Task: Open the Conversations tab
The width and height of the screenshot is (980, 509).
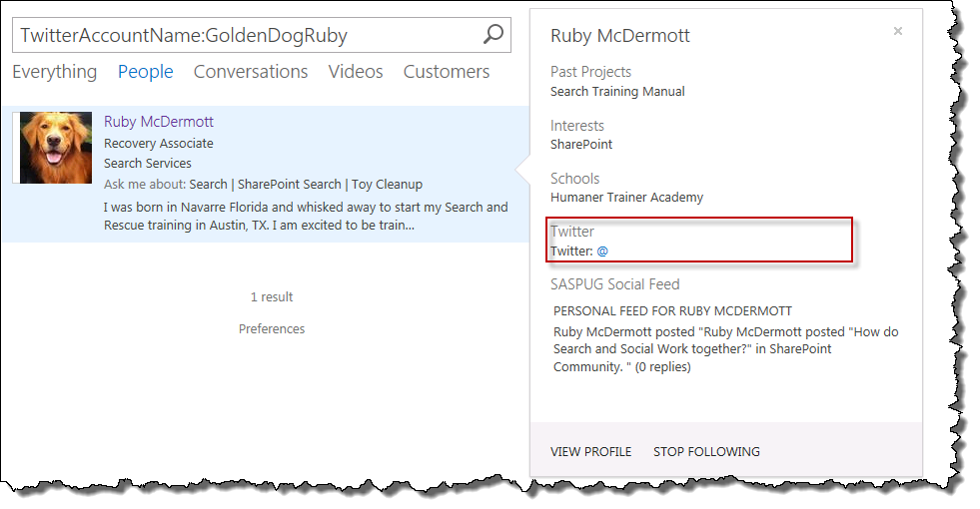Action: pyautogui.click(x=251, y=72)
